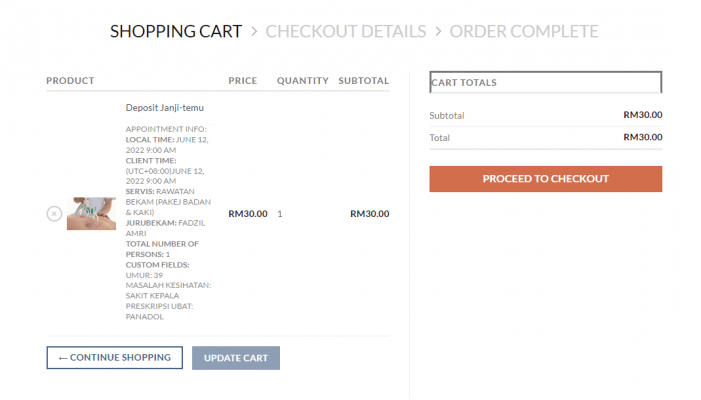701x400 pixels.
Task: Click the item price RM30.00
Action: (248, 214)
